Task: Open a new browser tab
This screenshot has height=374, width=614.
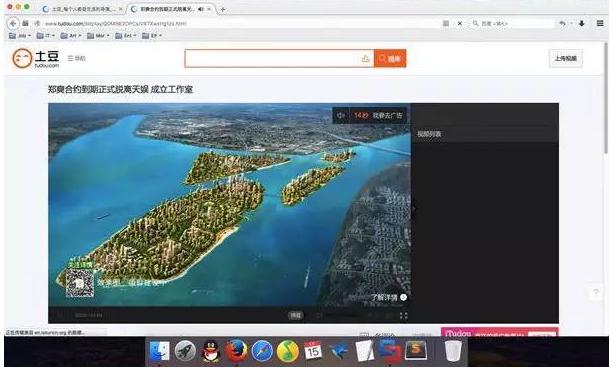Action: tap(223, 9)
